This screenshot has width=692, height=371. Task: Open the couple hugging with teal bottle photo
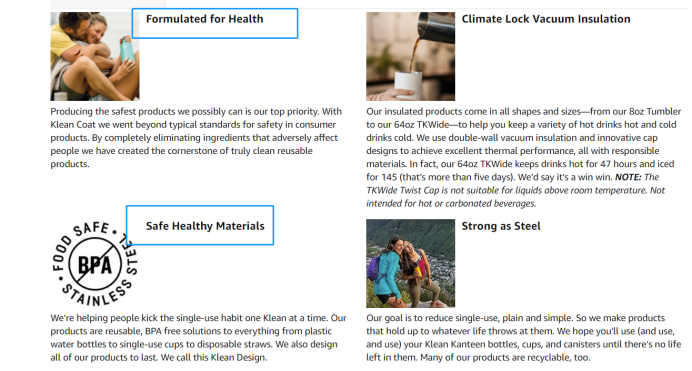point(95,56)
